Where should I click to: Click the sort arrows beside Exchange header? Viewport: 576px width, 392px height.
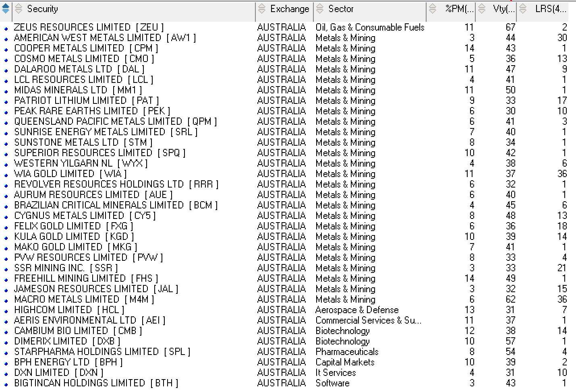(262, 8)
